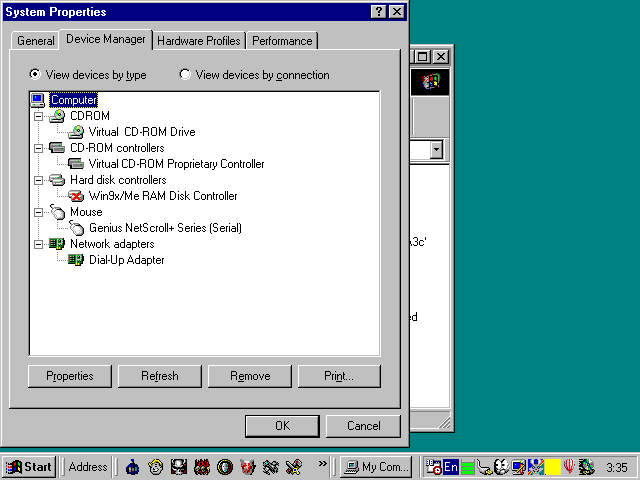640x480 pixels.
Task: Select Virtual CD-ROM Drive text
Action: (x=142, y=132)
